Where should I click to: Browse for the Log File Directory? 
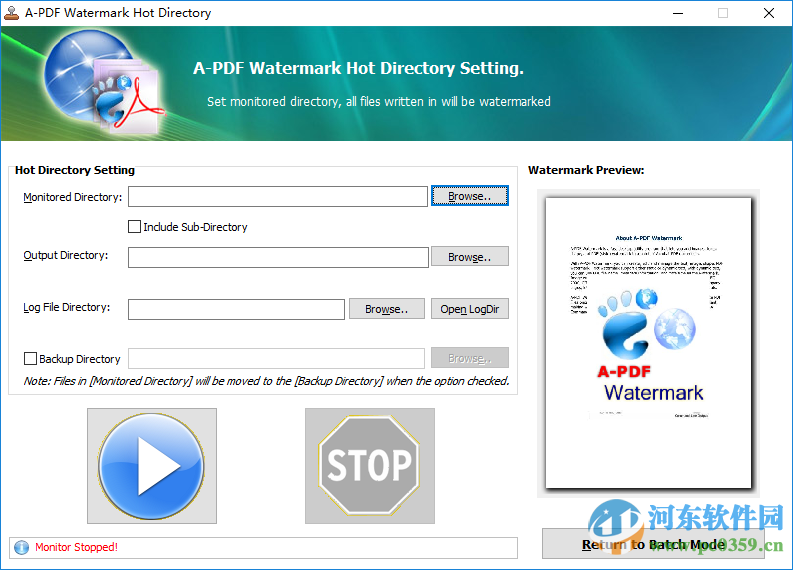[x=387, y=309]
